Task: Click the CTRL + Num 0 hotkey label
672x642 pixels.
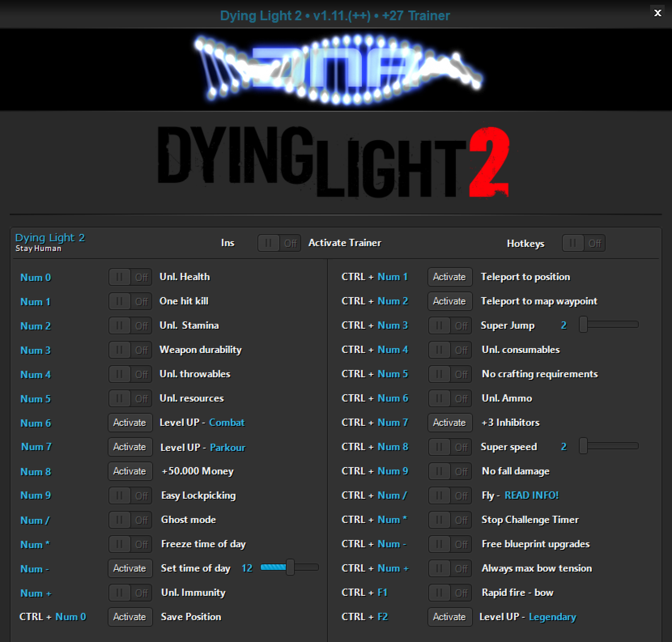Action: [x=53, y=617]
